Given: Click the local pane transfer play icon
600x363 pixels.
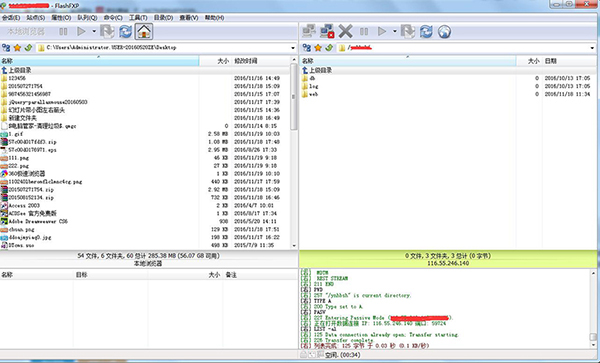Looking at the screenshot, I should [81, 31].
